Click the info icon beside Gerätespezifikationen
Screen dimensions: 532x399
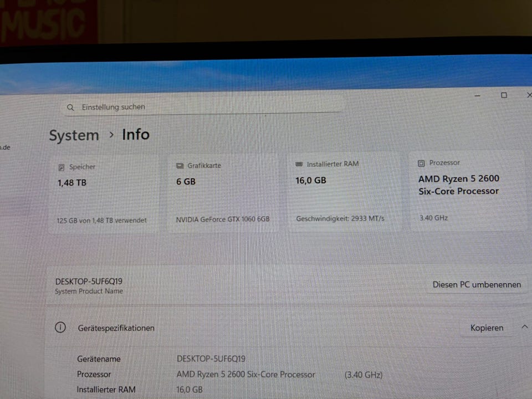(x=60, y=328)
